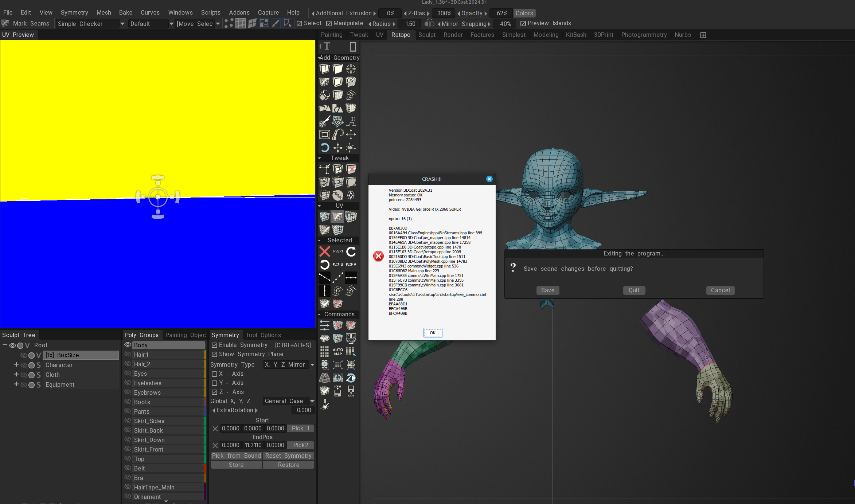Click red X clear selection icon
This screenshot has height=504, width=855.
click(x=324, y=251)
